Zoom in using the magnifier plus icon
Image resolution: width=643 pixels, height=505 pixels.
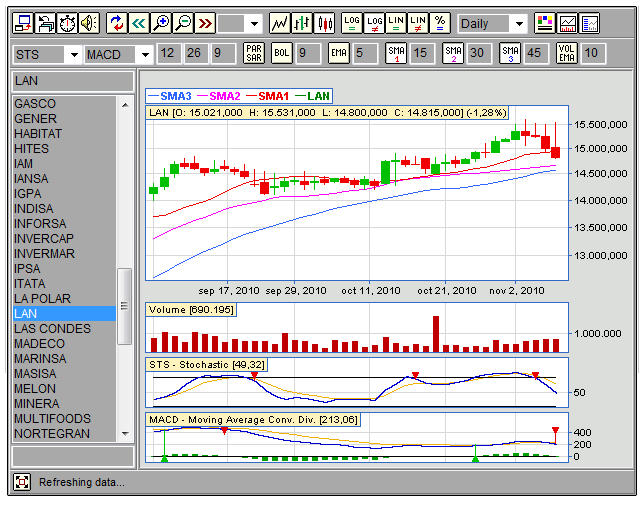[161, 23]
